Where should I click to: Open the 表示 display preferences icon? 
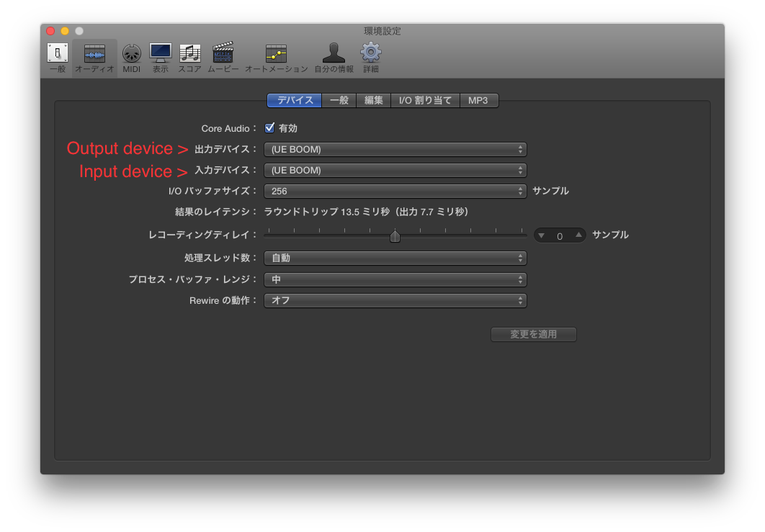point(161,58)
